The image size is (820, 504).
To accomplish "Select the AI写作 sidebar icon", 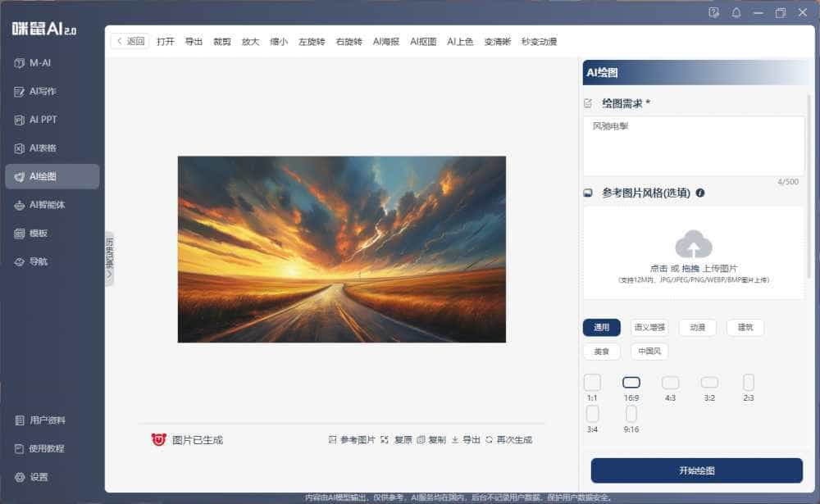I will tap(37, 91).
